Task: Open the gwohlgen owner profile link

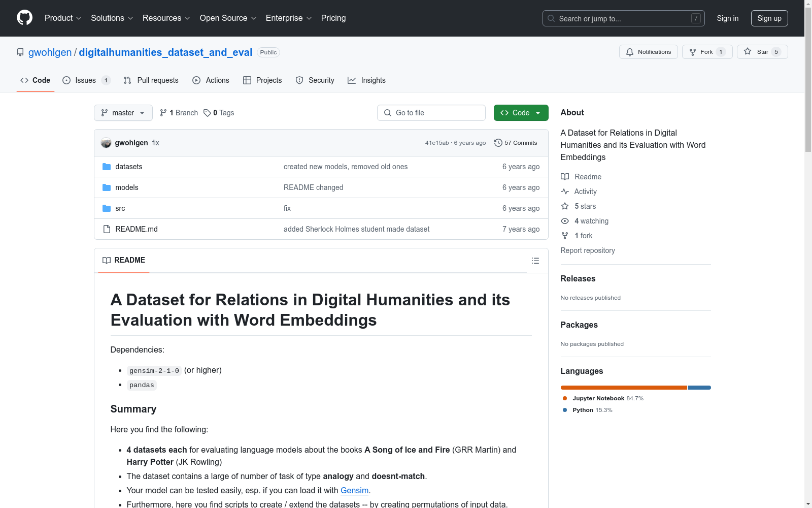Action: pos(50,52)
